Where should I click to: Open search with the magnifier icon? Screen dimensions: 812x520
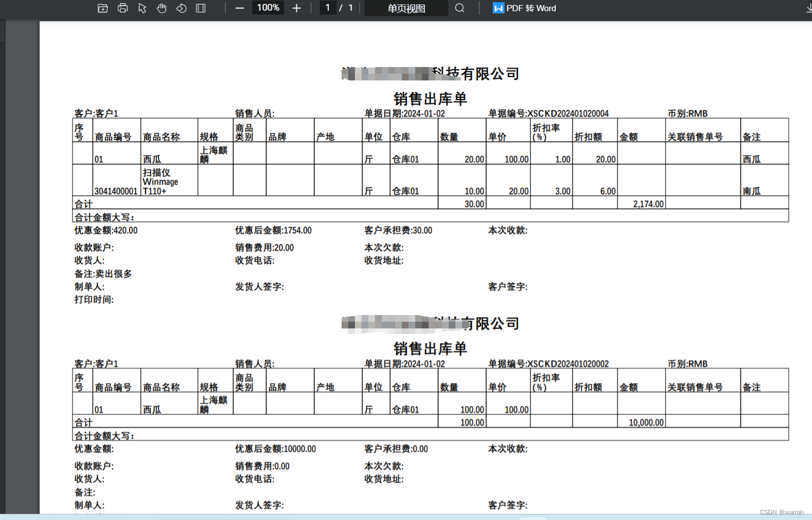point(460,8)
